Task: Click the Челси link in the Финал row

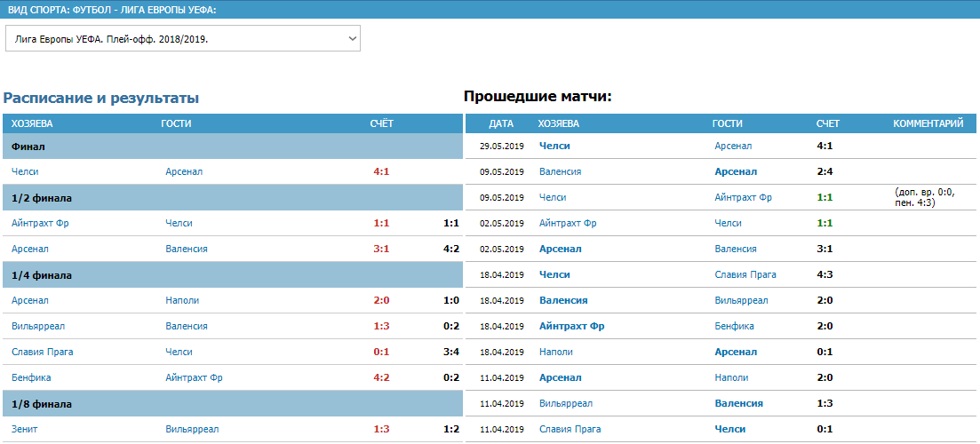Action: [25, 171]
